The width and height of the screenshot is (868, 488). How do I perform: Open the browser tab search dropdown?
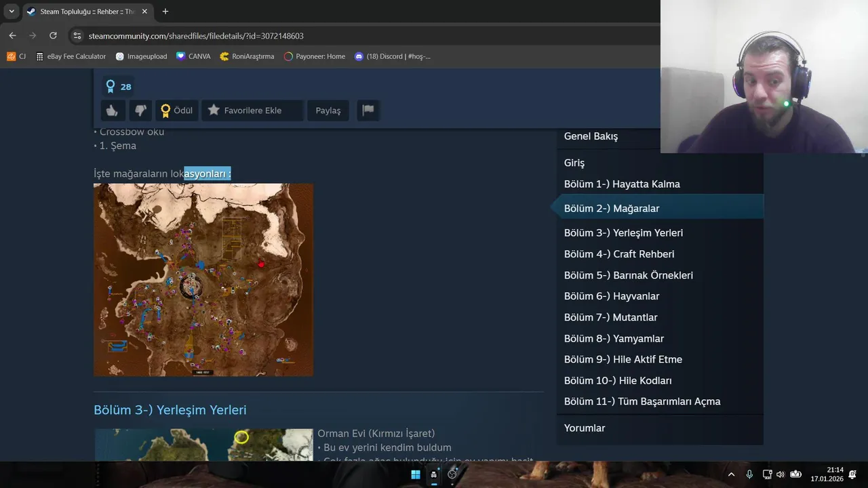pyautogui.click(x=12, y=12)
